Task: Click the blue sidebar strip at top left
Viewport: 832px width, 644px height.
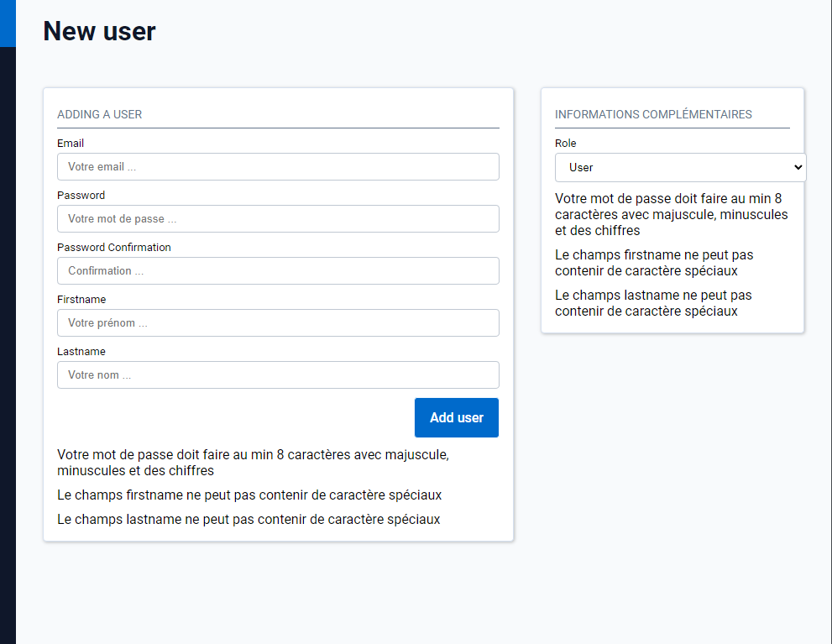Action: click(x=8, y=24)
